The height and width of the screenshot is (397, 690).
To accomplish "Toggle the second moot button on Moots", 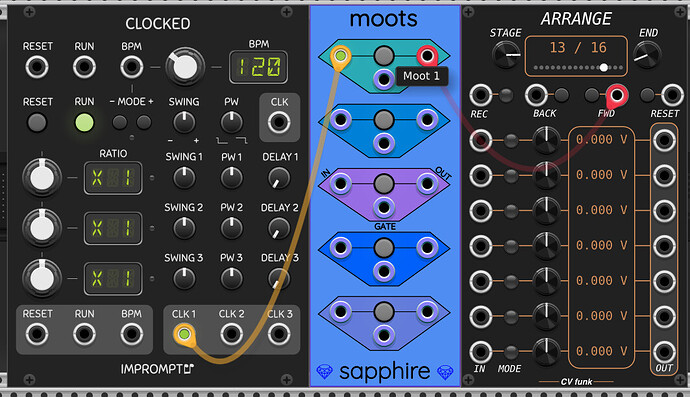I will click(384, 119).
